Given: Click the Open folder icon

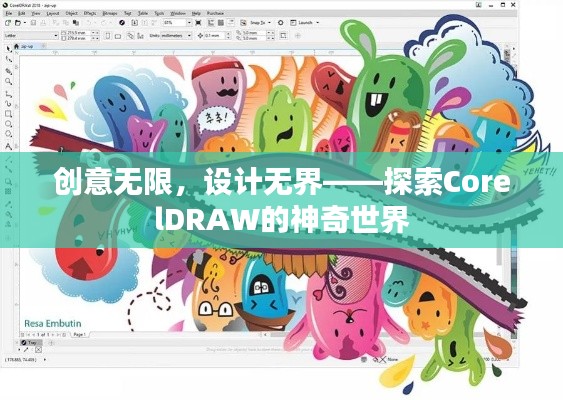Looking at the screenshot, I should point(18,23).
